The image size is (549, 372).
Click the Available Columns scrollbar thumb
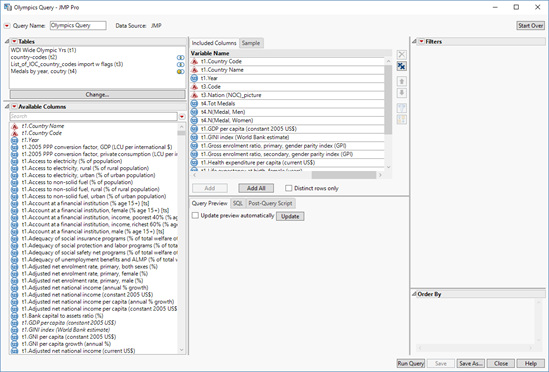coord(181,133)
